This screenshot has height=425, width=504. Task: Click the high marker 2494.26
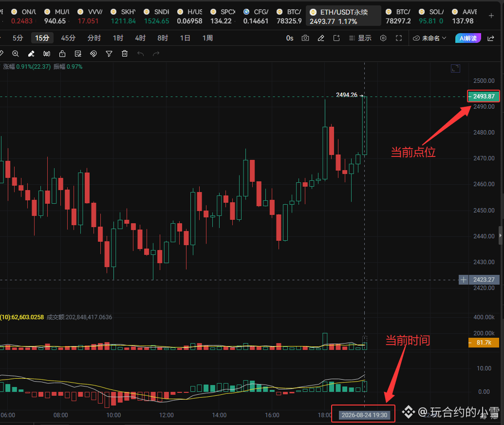347,95
